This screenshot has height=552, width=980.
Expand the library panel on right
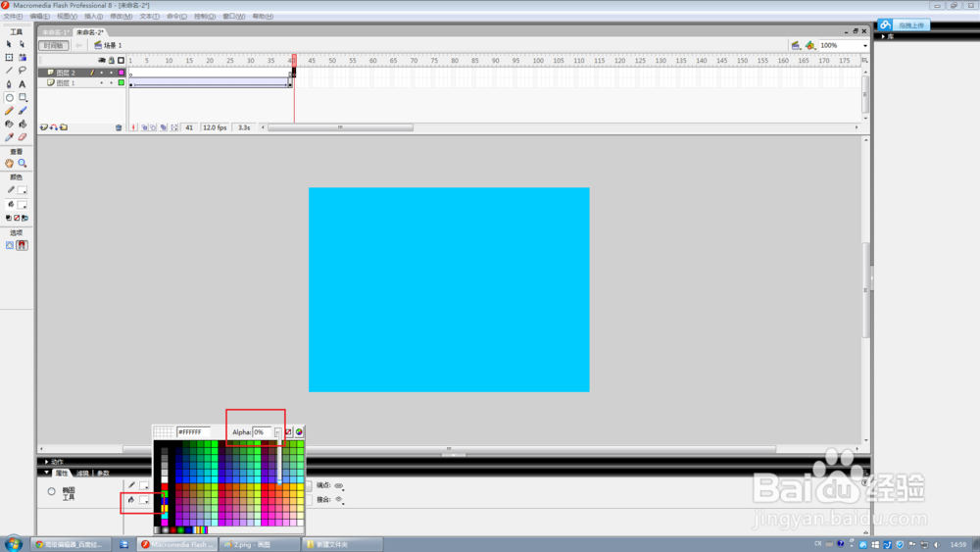click(883, 37)
